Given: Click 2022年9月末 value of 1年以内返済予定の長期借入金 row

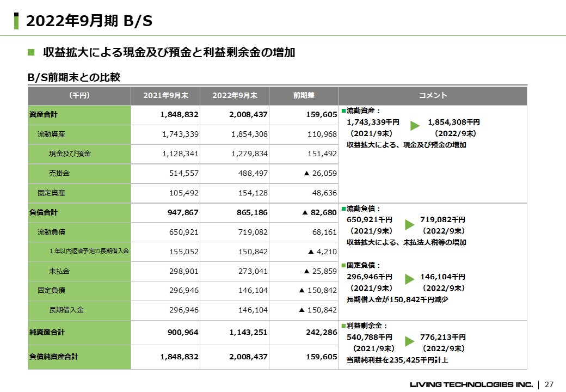Looking at the screenshot, I should (x=253, y=252).
